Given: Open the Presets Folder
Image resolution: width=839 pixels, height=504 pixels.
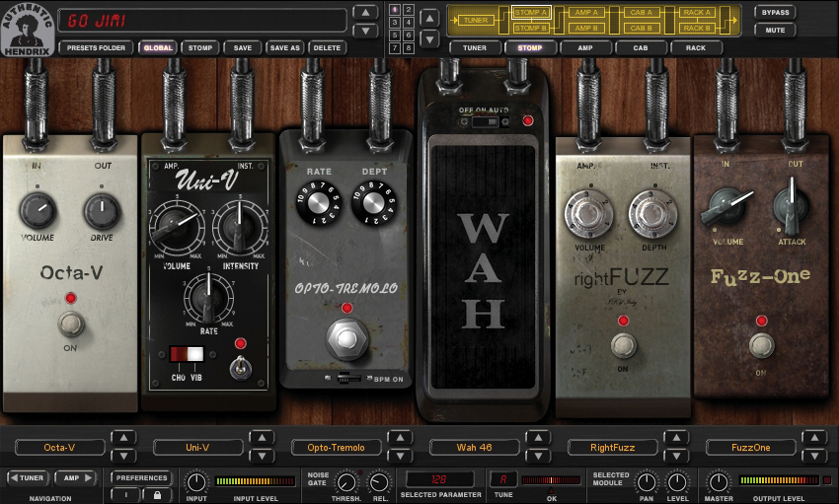Looking at the screenshot, I should tap(96, 48).
